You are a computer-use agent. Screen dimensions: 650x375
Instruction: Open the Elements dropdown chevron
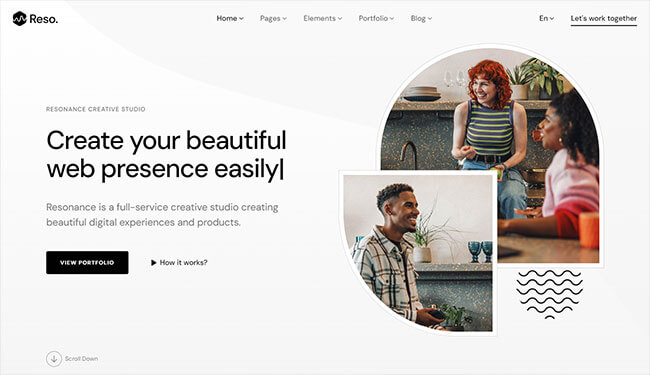[340, 19]
